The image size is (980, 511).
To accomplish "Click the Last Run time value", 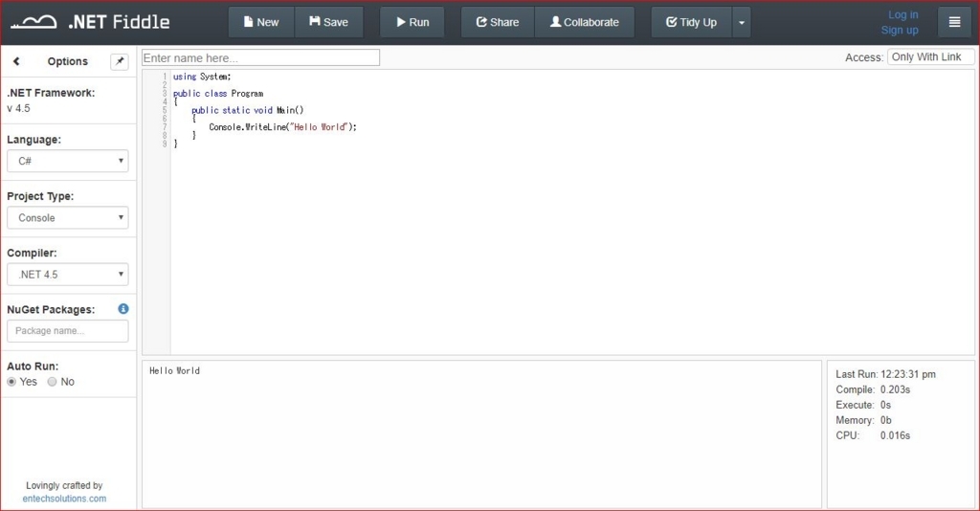I will (908, 374).
